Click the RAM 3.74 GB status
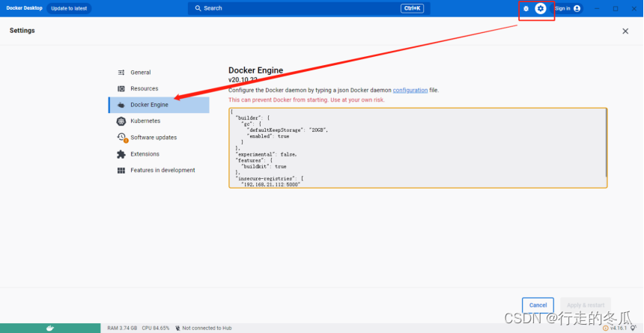This screenshot has width=644, height=333. tap(122, 328)
